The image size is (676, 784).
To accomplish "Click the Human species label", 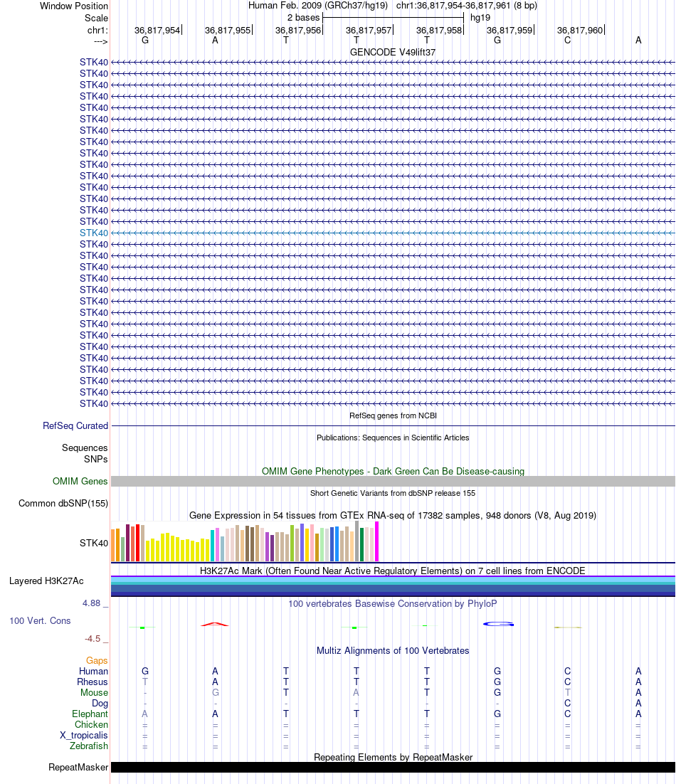I will click(x=93, y=672).
